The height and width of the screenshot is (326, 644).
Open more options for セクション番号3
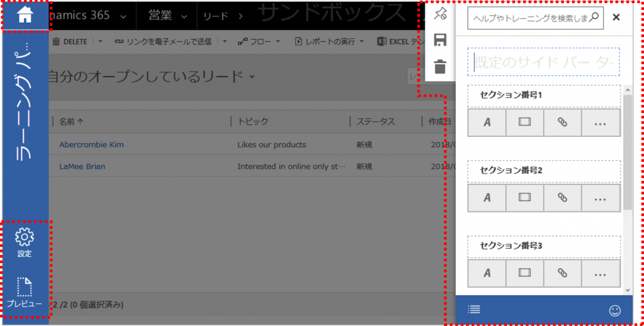coord(600,273)
